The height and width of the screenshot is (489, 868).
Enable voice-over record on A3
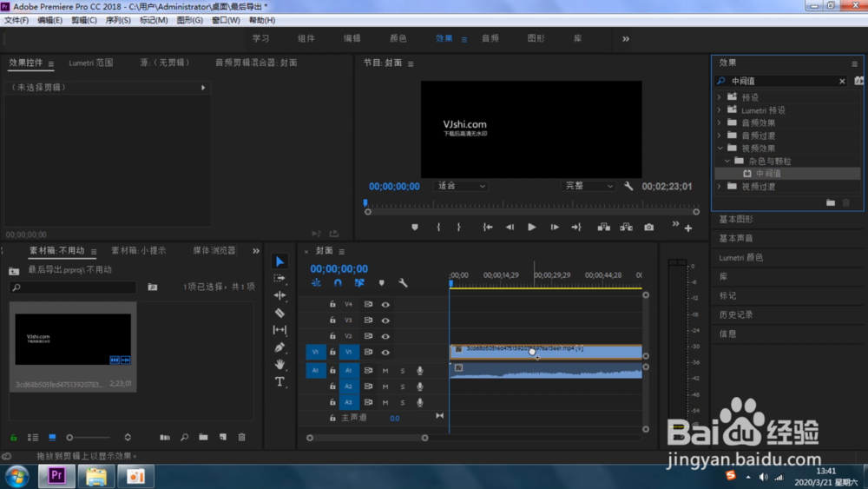coord(419,403)
